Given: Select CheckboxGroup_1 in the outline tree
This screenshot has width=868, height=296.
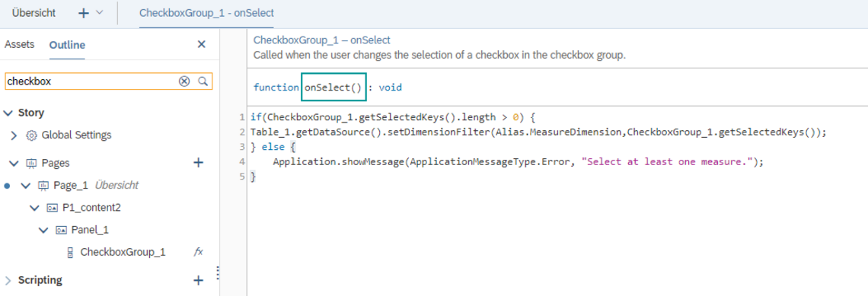Looking at the screenshot, I should coord(123,252).
